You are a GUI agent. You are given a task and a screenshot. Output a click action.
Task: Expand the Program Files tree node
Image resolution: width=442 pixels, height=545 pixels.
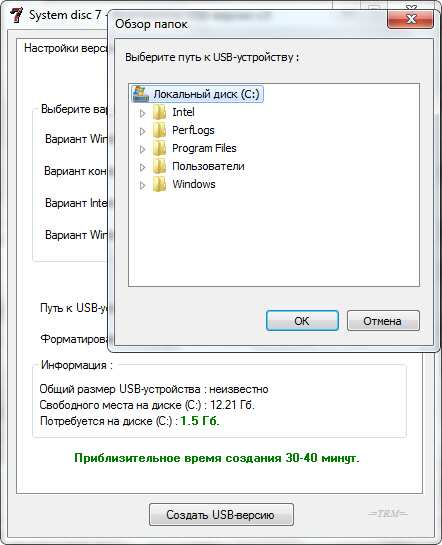click(142, 149)
